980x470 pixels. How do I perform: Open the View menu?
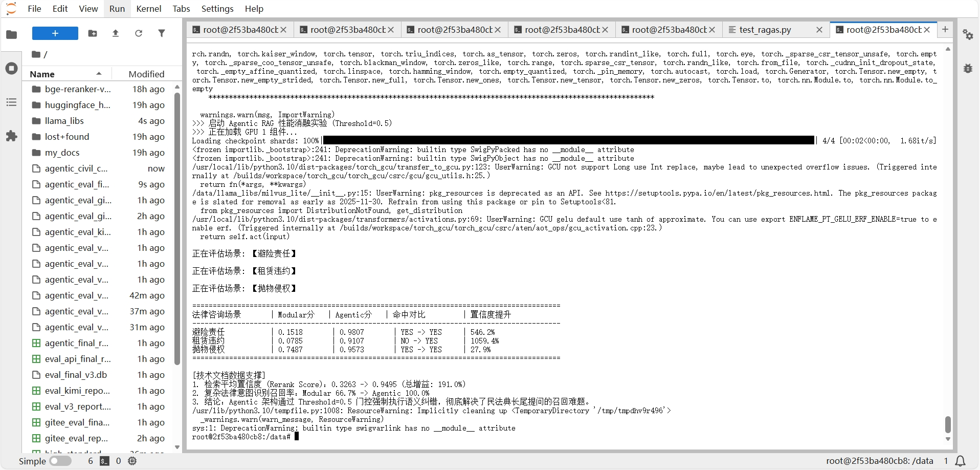88,9
